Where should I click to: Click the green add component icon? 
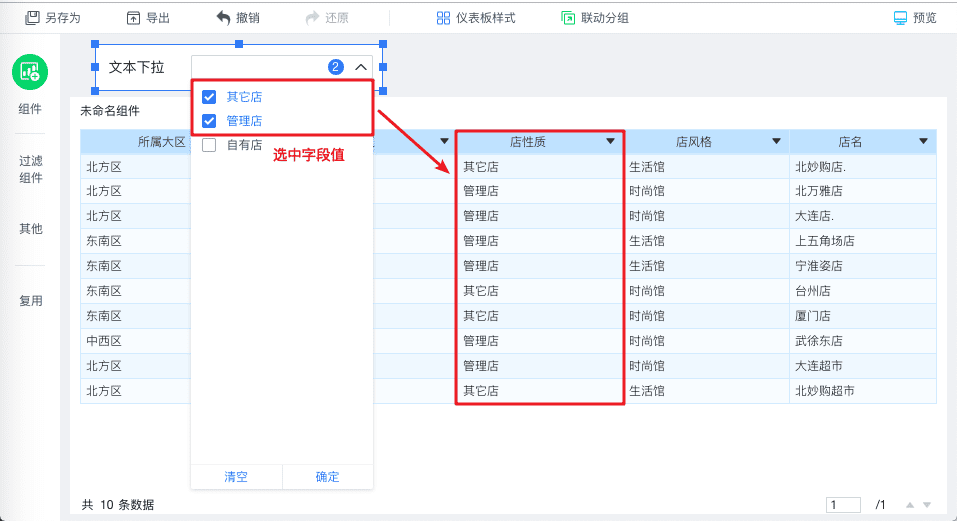click(30, 72)
